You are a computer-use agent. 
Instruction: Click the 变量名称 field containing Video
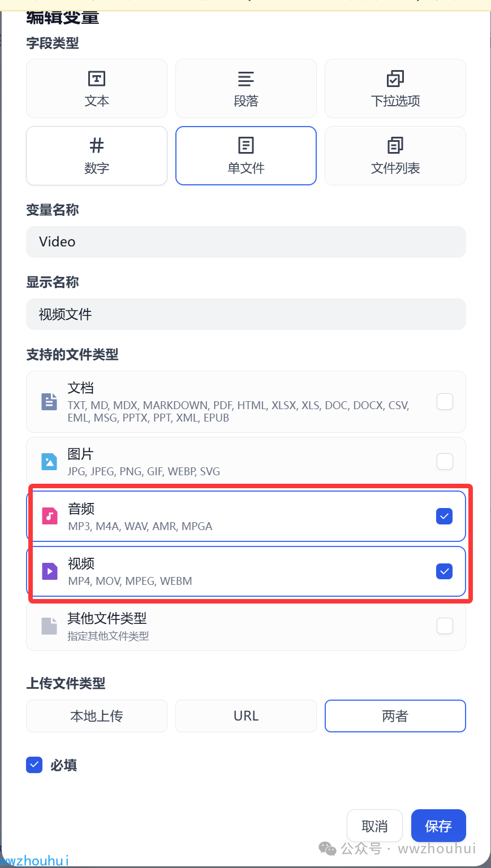coord(246,242)
